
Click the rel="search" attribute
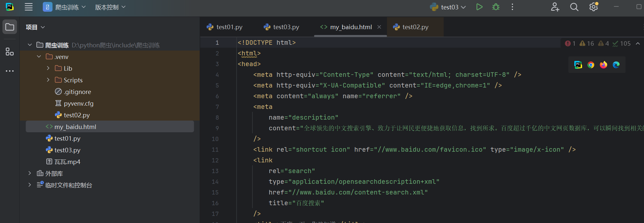(x=292, y=171)
